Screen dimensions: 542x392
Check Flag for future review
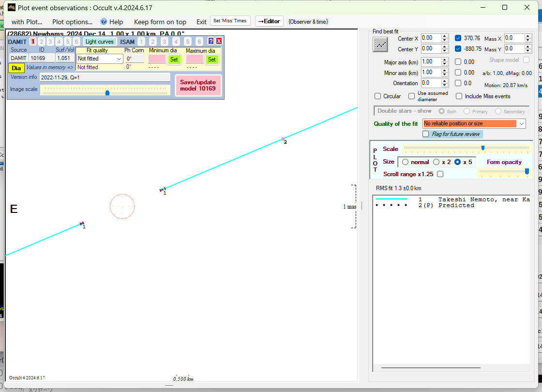click(x=426, y=134)
